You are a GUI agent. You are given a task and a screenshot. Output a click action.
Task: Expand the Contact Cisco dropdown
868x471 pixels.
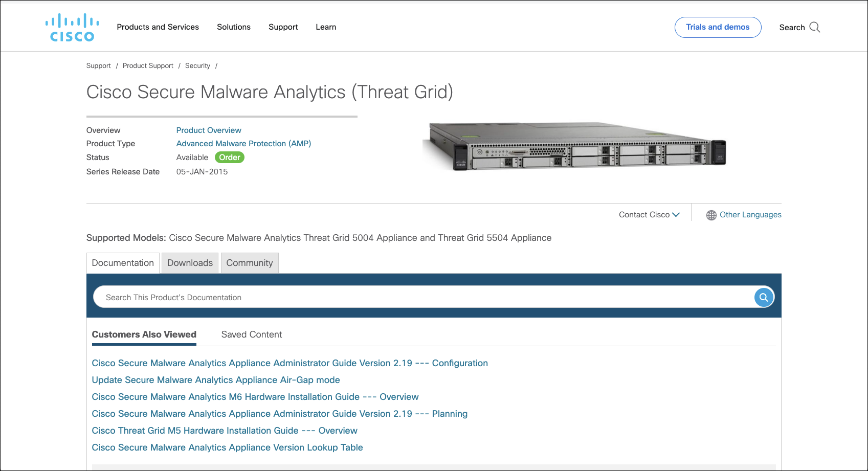point(649,214)
